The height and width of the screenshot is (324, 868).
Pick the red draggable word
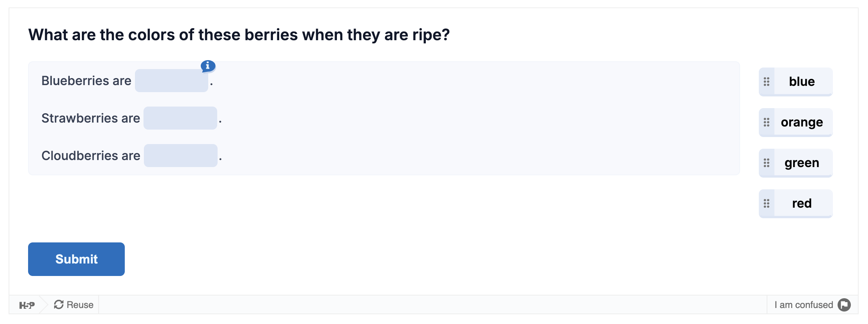pos(802,203)
